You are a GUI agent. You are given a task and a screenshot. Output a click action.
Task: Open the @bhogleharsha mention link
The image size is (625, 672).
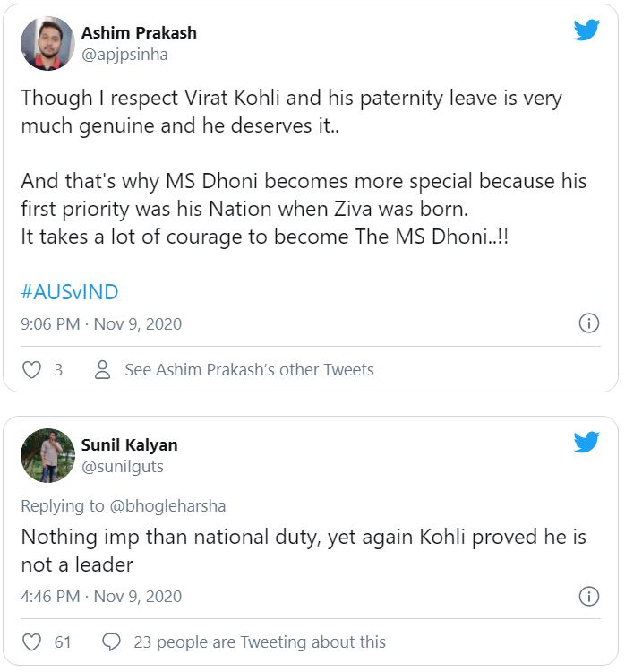[x=170, y=505]
